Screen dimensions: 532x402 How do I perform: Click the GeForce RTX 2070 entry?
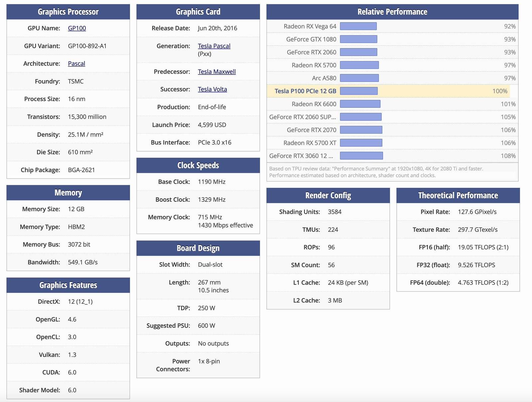point(311,130)
